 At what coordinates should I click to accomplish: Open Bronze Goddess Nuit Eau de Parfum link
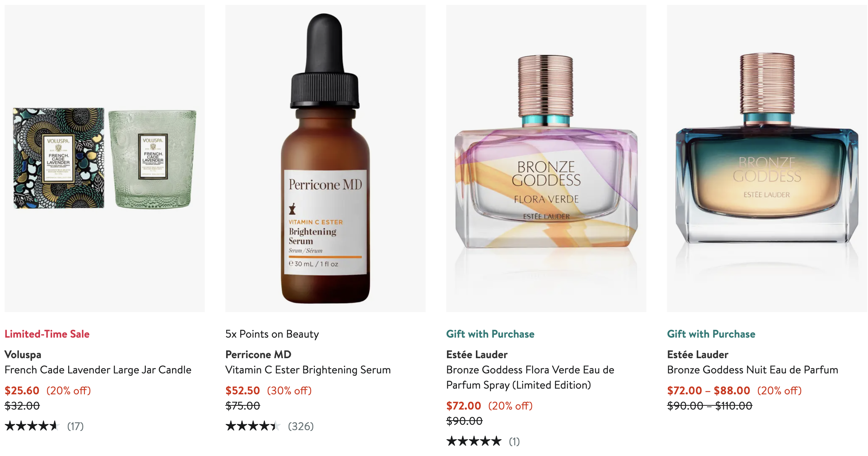[x=753, y=370]
